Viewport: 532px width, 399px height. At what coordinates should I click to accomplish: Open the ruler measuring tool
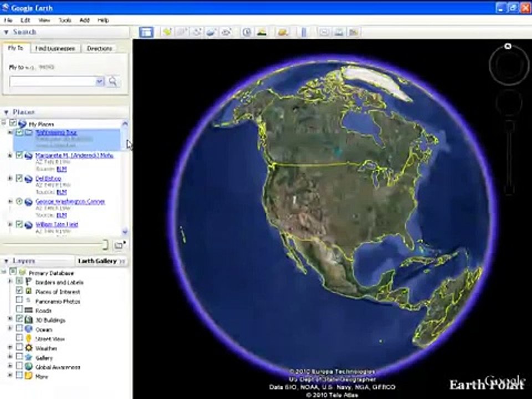tap(304, 32)
